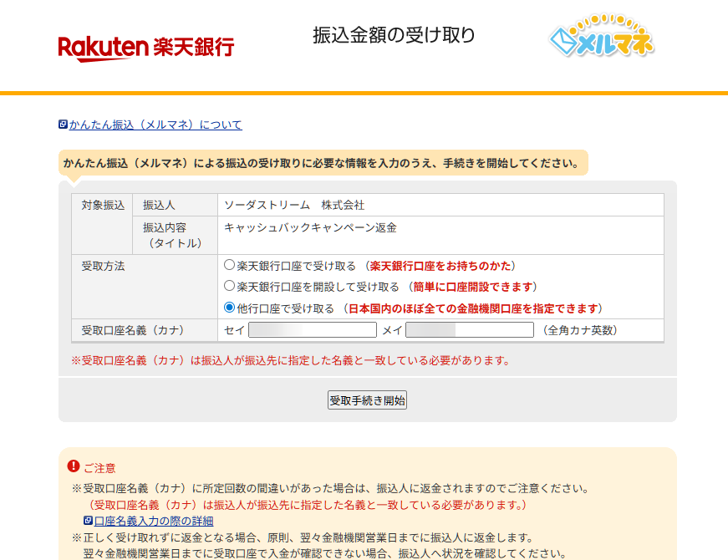Screen dimensions: 728x560
Task: Click the red warning icon beside ご注意
Action: 74,466
